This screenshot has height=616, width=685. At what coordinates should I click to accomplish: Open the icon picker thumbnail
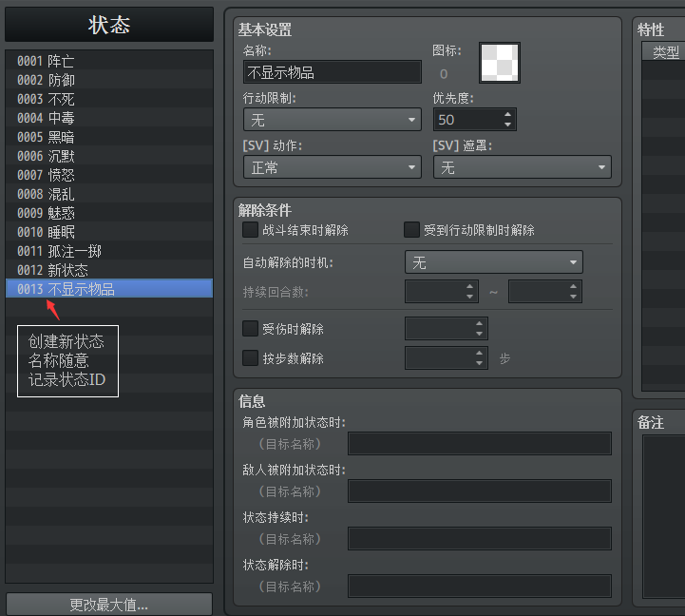point(500,63)
